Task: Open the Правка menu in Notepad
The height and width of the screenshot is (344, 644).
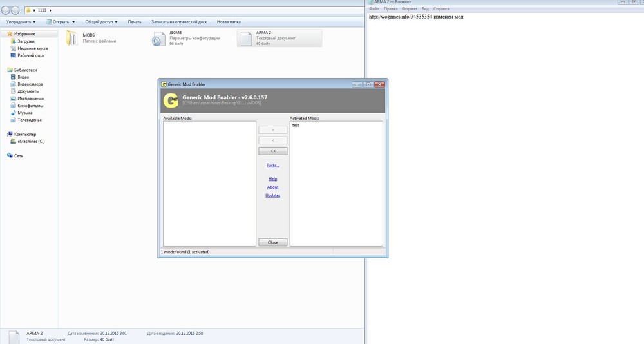Action: pos(391,8)
